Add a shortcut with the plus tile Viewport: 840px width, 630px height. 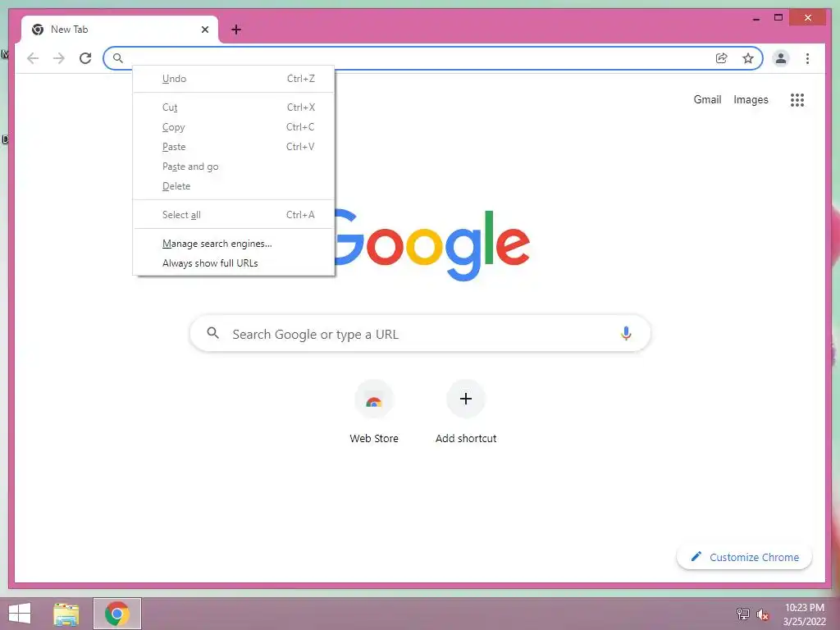coord(466,399)
